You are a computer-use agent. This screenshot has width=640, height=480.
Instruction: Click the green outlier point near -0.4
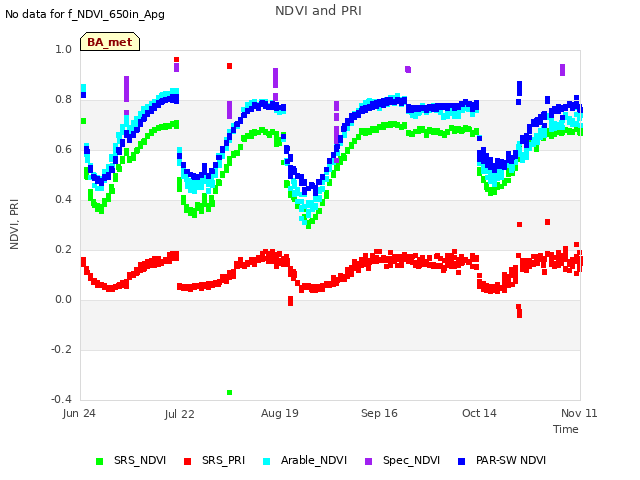[229, 392]
